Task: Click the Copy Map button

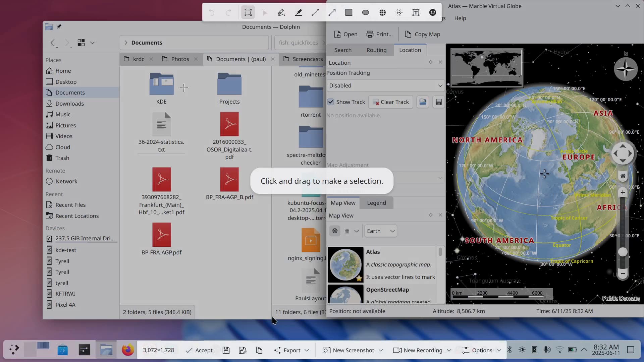Action: click(422, 34)
